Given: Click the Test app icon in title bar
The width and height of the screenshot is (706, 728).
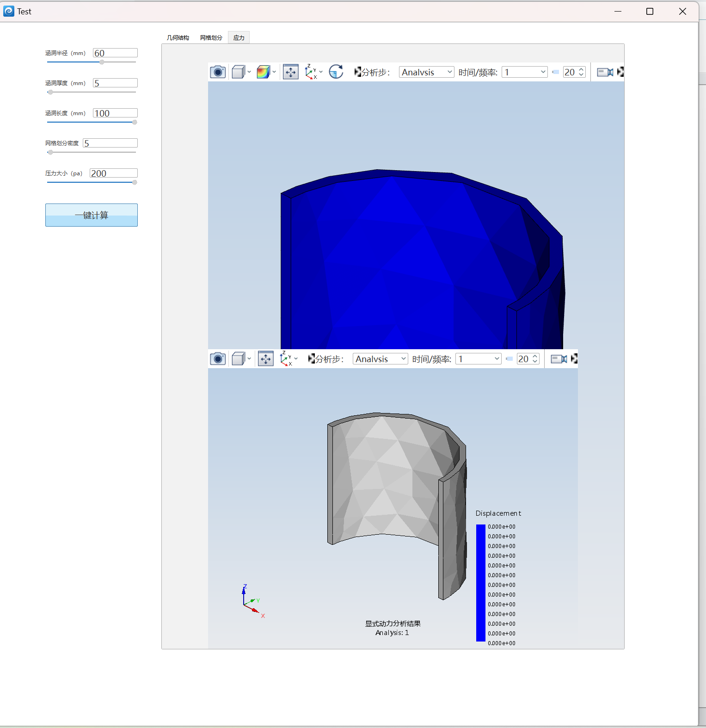Looking at the screenshot, I should point(9,11).
